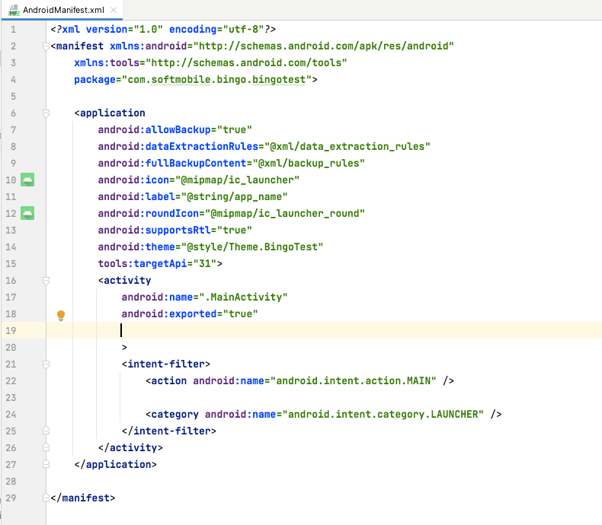The image size is (602, 525).
Task: Click fold end marker at closing intent-filter line 25
Action: point(46,431)
